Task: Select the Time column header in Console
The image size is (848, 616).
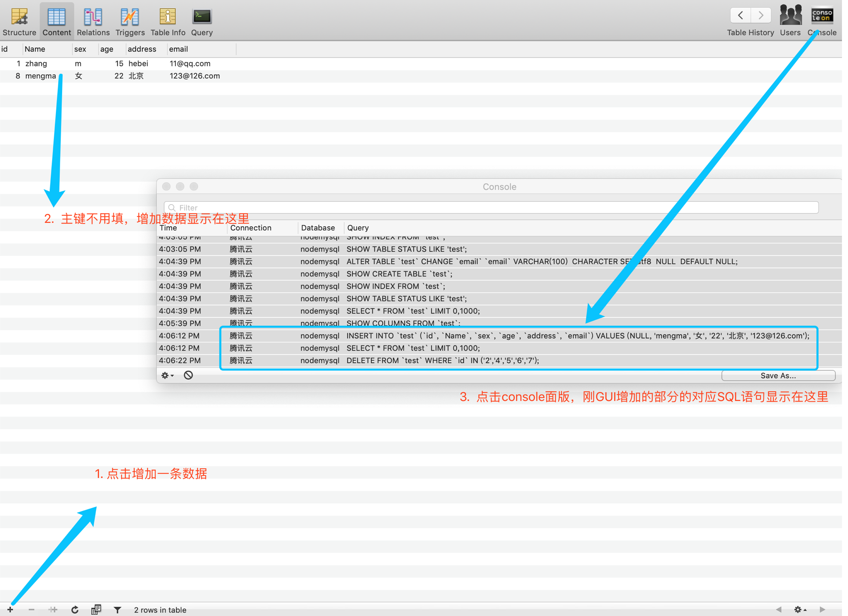Action: [192, 228]
